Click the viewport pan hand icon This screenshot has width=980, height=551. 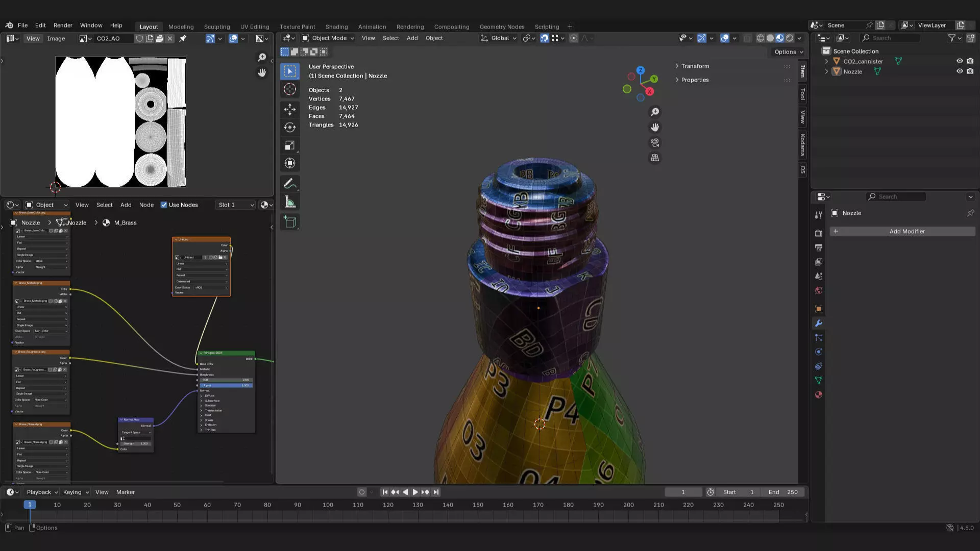[655, 127]
